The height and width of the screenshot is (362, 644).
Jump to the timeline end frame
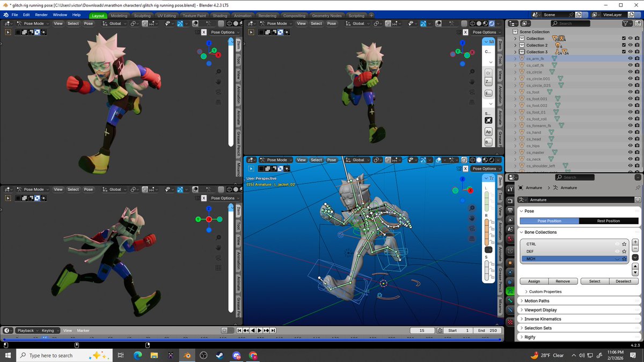(273, 330)
